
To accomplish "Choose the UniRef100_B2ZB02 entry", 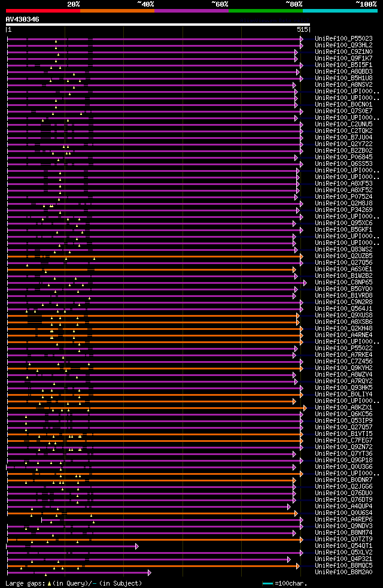I will point(344,151).
